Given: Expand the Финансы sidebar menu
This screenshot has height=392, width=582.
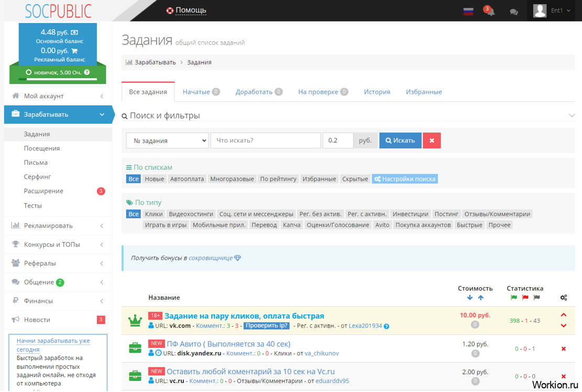Looking at the screenshot, I should (x=58, y=301).
